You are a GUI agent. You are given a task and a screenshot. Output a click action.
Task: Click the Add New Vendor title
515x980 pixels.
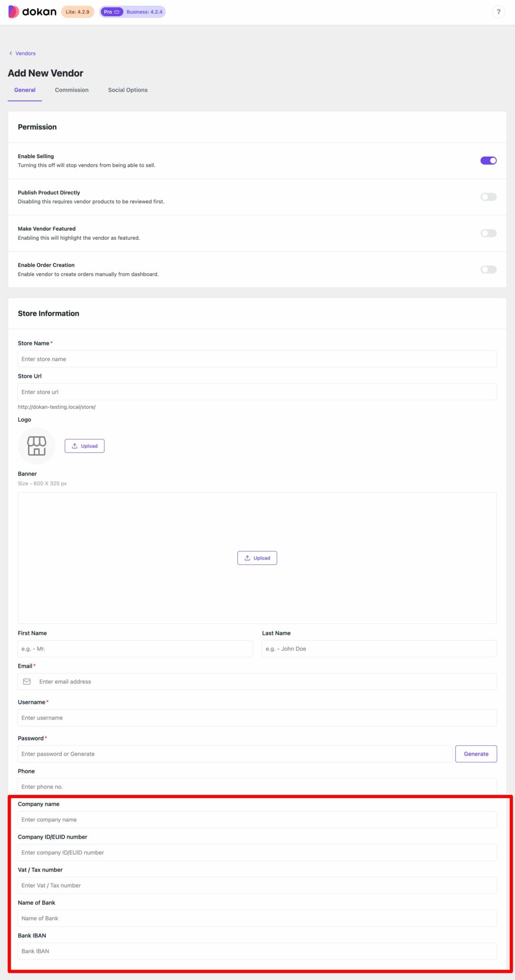45,73
